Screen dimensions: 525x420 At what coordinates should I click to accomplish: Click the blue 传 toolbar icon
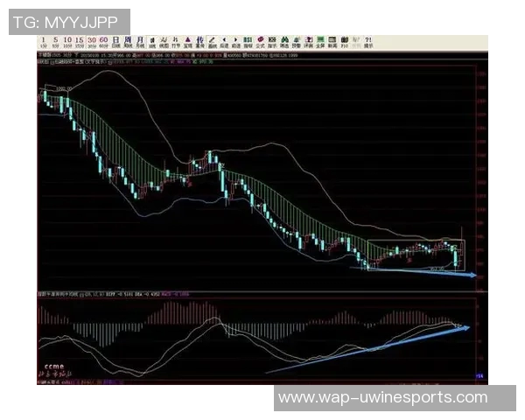click(199, 42)
